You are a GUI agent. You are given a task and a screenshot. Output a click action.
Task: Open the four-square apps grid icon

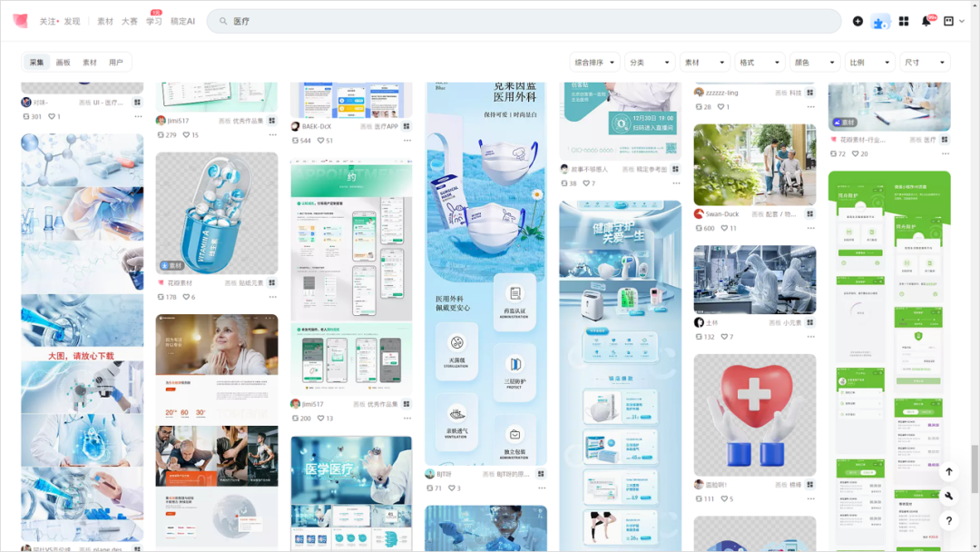[904, 21]
